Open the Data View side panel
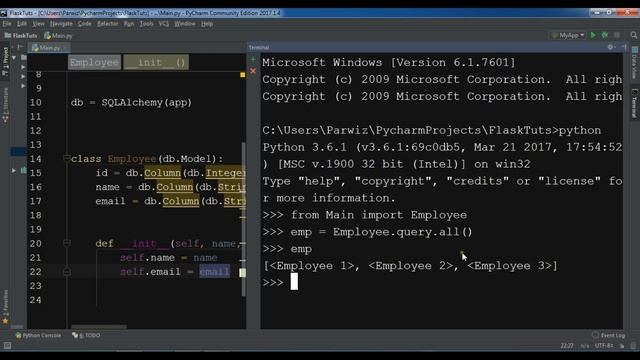Image resolution: width=640 pixels, height=360 pixels. [x=634, y=62]
